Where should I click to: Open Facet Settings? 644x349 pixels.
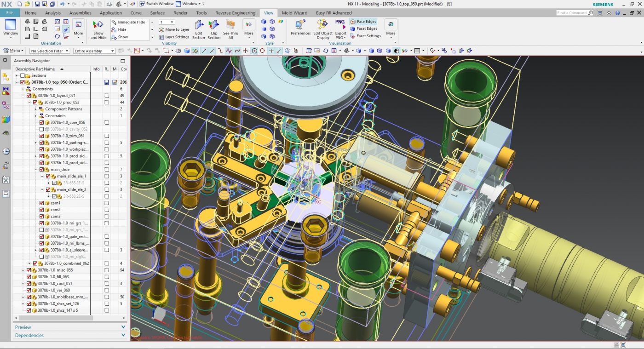click(366, 36)
